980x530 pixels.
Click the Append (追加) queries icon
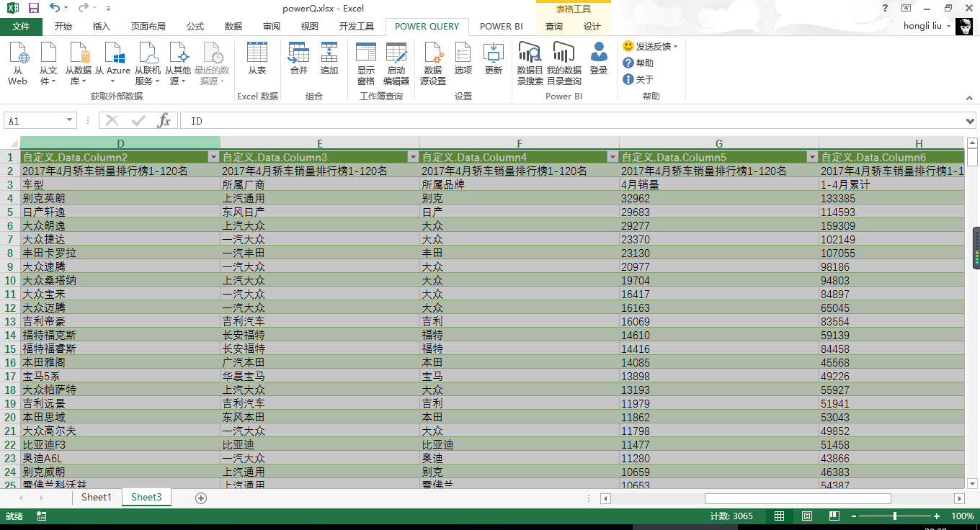329,59
